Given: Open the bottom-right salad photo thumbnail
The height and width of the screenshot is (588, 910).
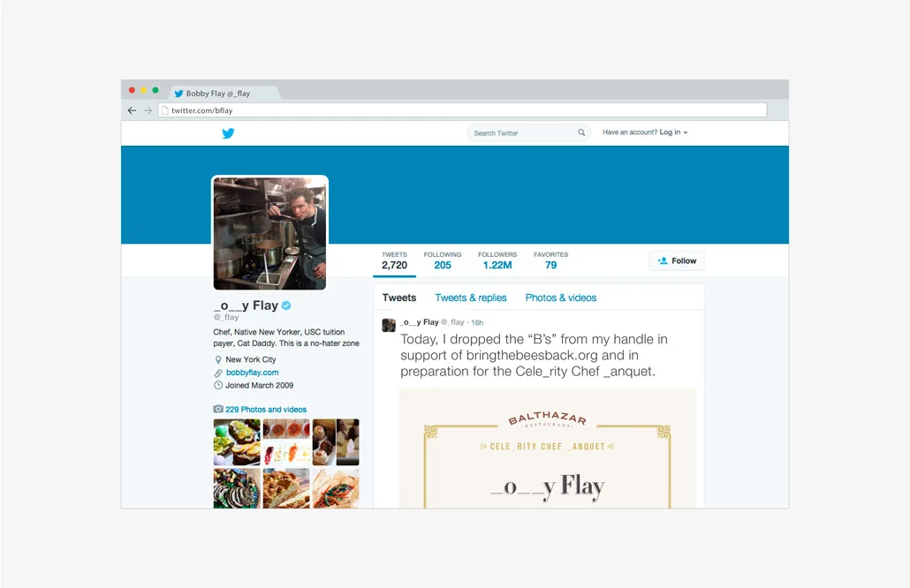Looking at the screenshot, I should (x=336, y=488).
